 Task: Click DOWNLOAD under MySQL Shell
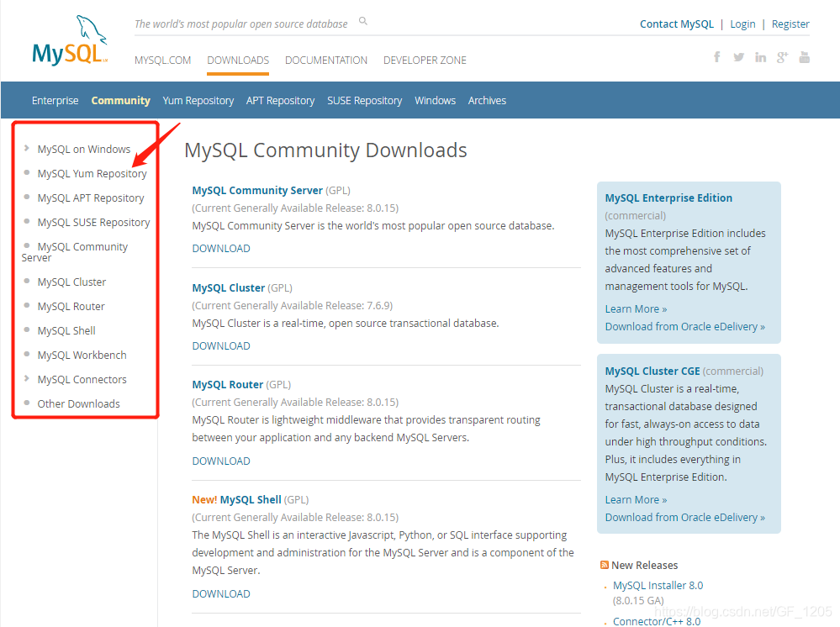tap(221, 594)
